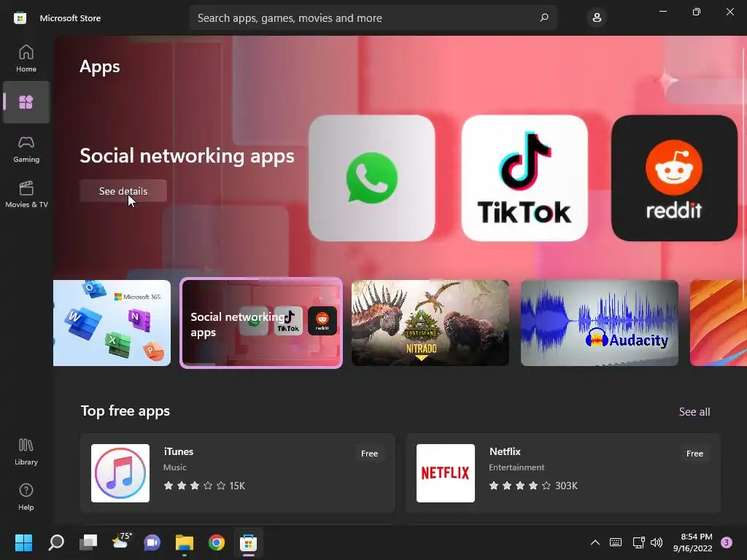Open File Explorer from taskbar
747x560 pixels.
(x=185, y=542)
